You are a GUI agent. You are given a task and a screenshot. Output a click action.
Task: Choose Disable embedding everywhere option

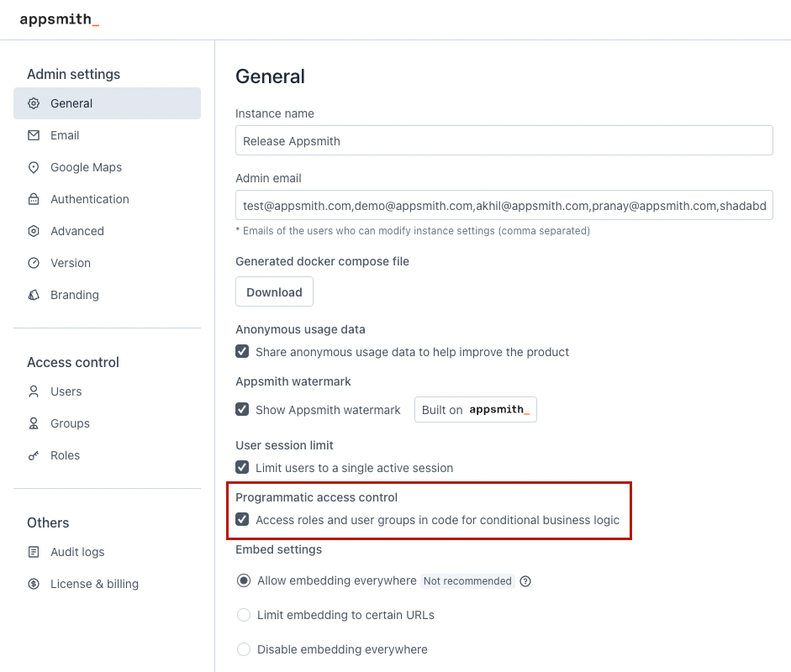pyautogui.click(x=243, y=649)
